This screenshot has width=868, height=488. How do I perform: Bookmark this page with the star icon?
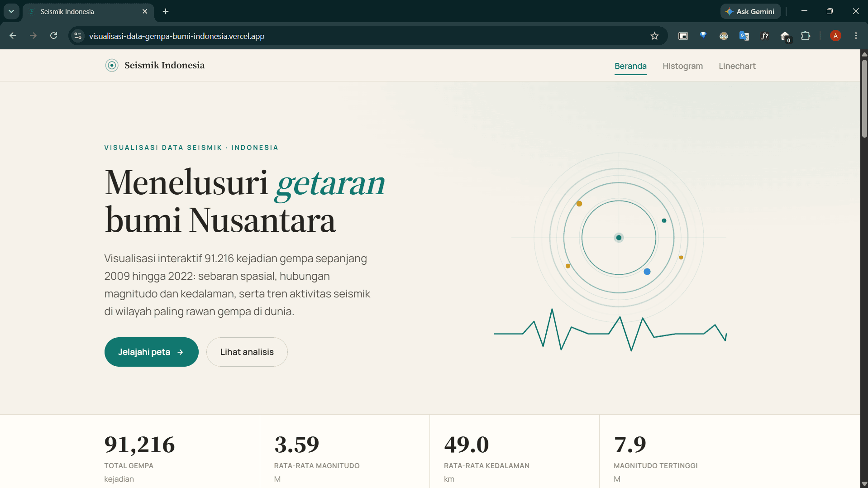[x=654, y=36]
